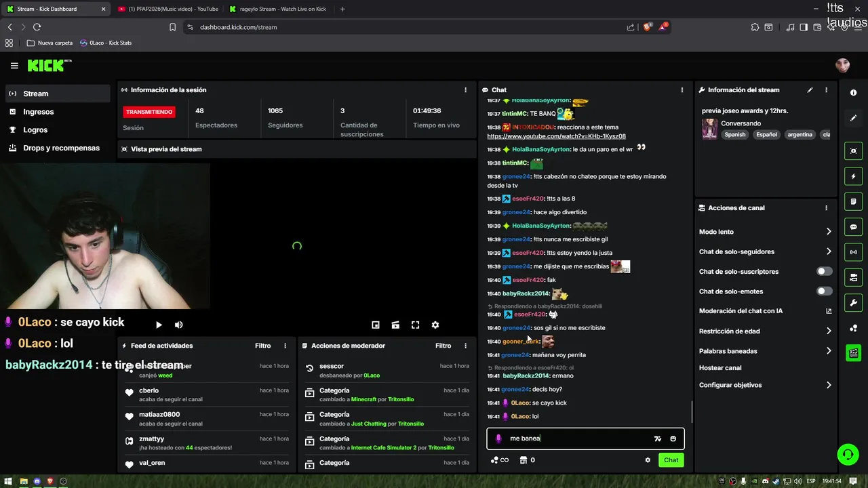Viewport: 868px width, 488px height.
Task: Open Información de la sesión three-dot menu
Action: [465, 89]
